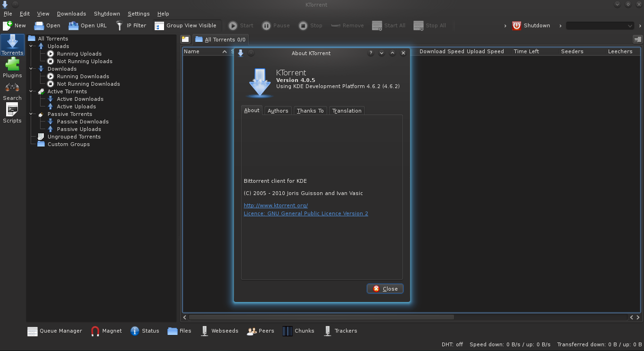Screen dimensions: 644x351
Task: Click the new tab icon beside All Torrents tab
Action: (x=185, y=40)
